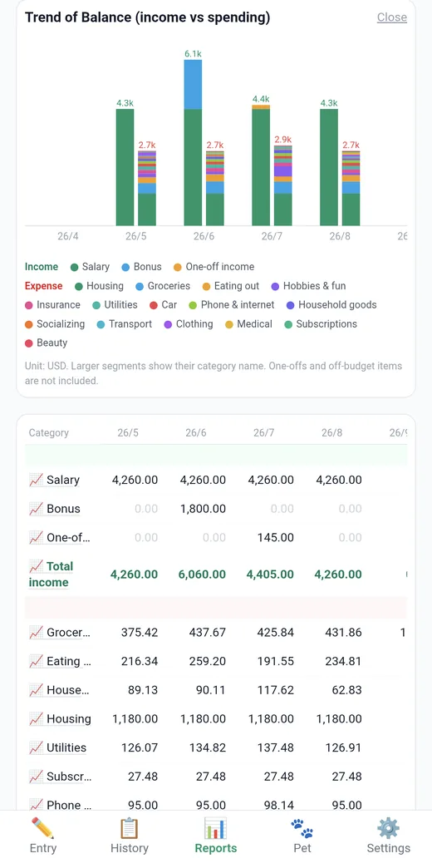
Task: Toggle Insurance legend item
Action: pyautogui.click(x=52, y=305)
